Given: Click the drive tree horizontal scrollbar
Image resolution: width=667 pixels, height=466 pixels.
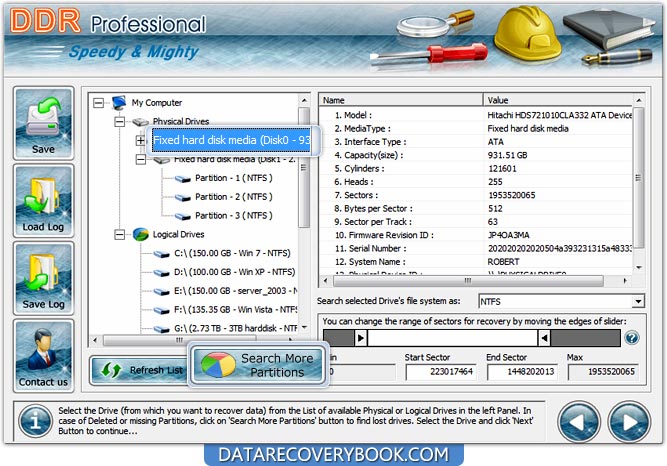Looking at the screenshot, I should [180, 340].
